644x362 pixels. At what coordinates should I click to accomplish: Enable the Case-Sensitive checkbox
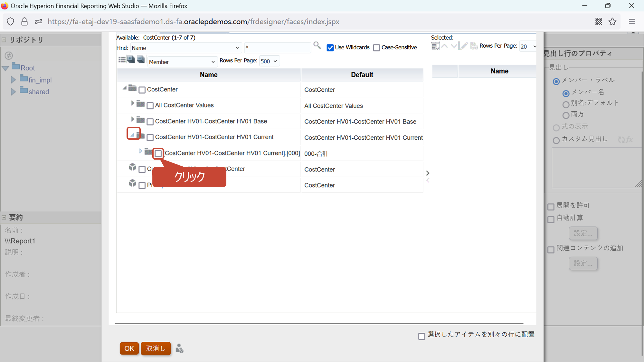pyautogui.click(x=376, y=48)
